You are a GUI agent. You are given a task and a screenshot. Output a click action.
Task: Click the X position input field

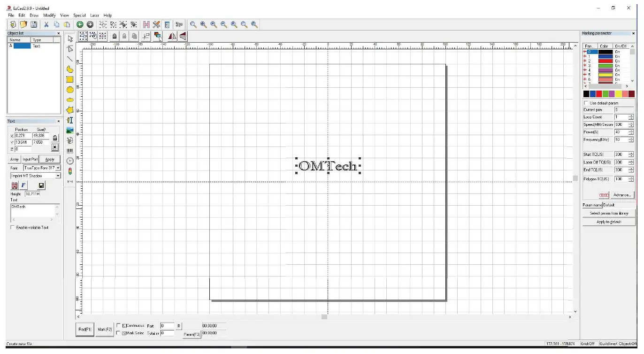coord(23,135)
